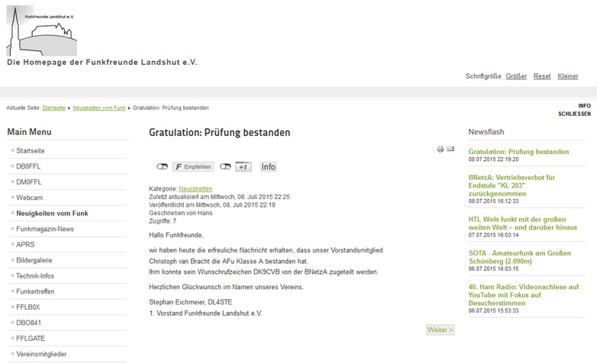Open the Neuigkeiten category link
Image resolution: width=597 pixels, height=364 pixels.
(195, 188)
